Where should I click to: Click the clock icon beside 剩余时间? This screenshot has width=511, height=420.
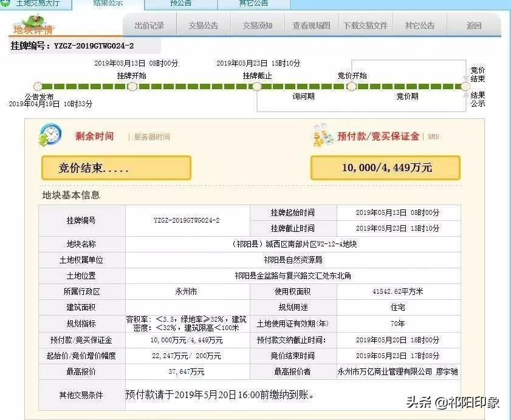[52, 134]
